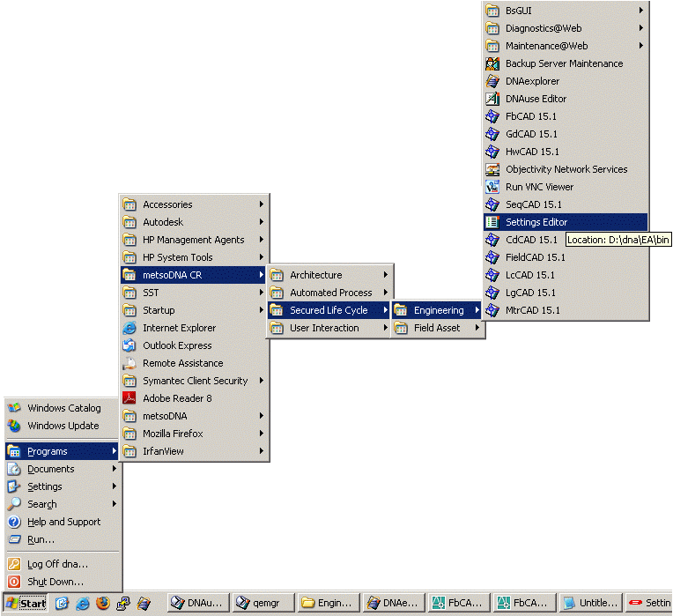
Task: Start LcCAD 15.1 icon
Action: point(492,275)
